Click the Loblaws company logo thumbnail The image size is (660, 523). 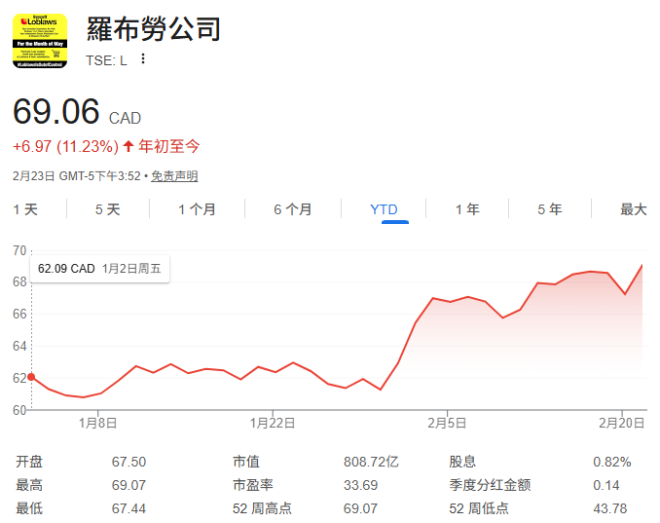pos(40,41)
